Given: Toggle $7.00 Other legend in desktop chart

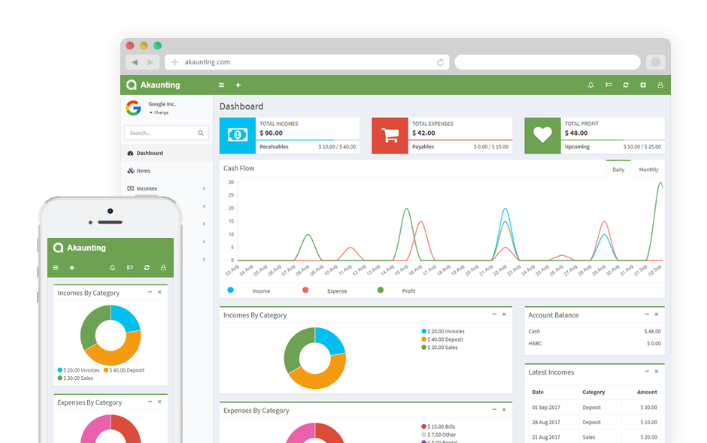Looking at the screenshot, I should click(x=439, y=434).
